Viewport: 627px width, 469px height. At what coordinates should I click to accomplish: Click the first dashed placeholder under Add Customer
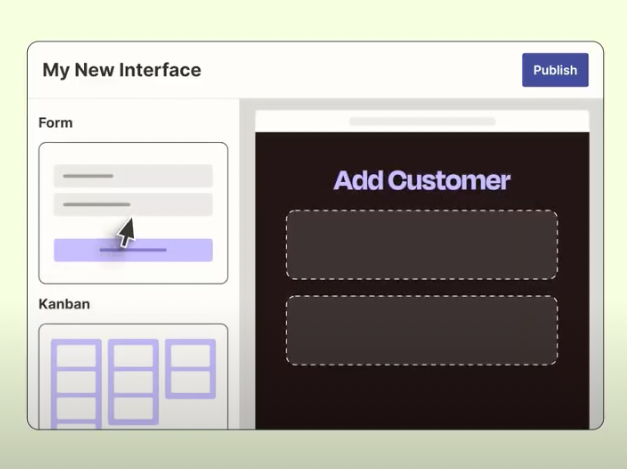[422, 244]
